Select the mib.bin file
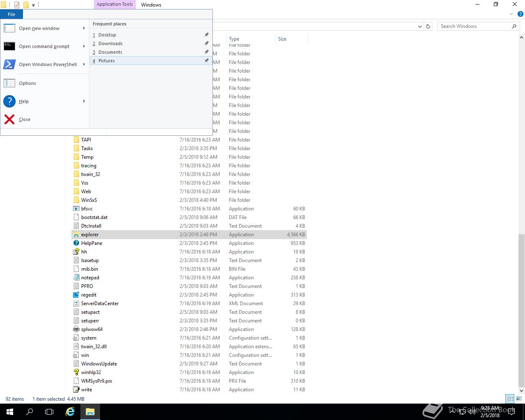525x420 pixels. (89, 269)
